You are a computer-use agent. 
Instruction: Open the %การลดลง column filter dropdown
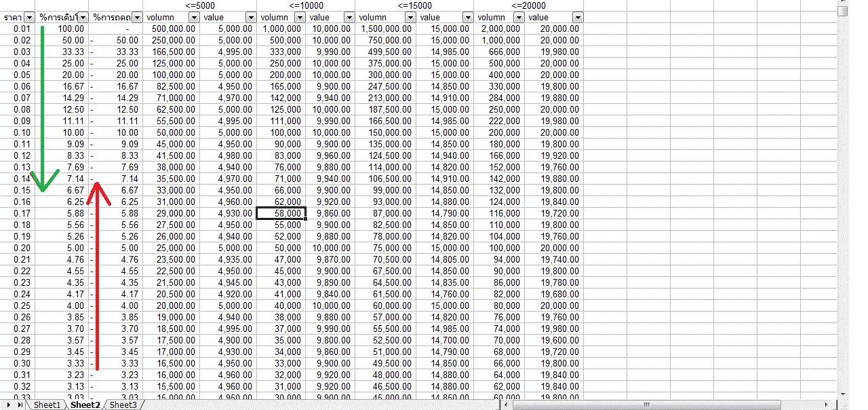coord(137,17)
